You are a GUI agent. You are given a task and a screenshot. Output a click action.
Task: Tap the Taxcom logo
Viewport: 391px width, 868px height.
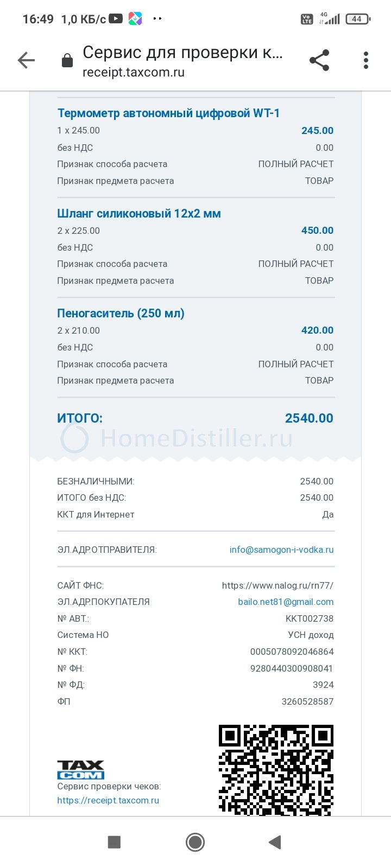pos(80,770)
